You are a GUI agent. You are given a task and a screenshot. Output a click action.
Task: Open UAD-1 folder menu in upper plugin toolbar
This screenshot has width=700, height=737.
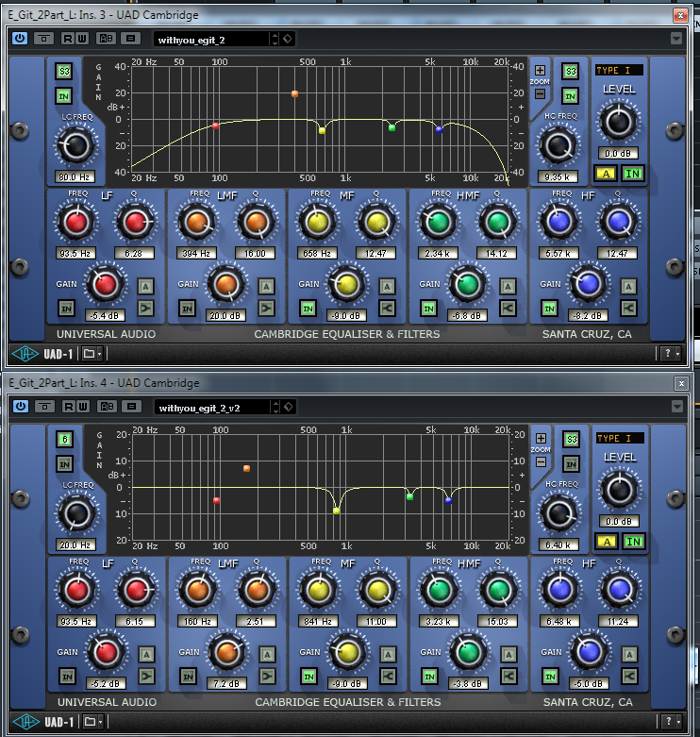(92, 354)
